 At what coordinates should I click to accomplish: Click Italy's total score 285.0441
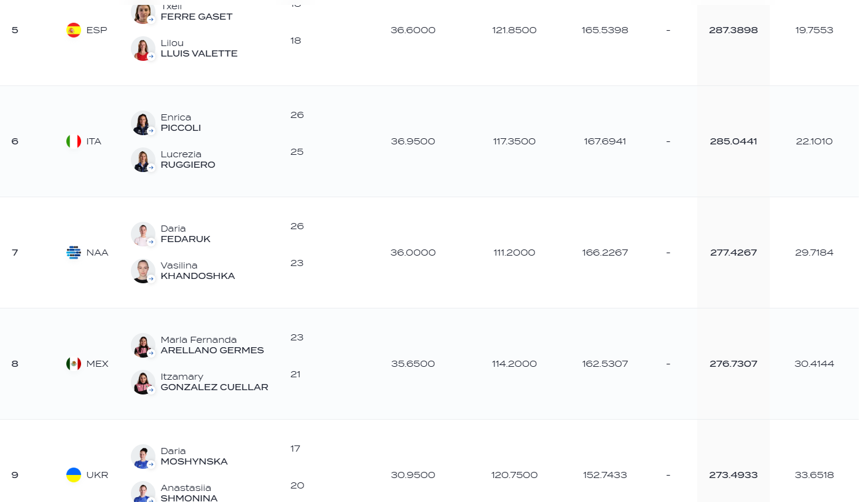click(733, 141)
